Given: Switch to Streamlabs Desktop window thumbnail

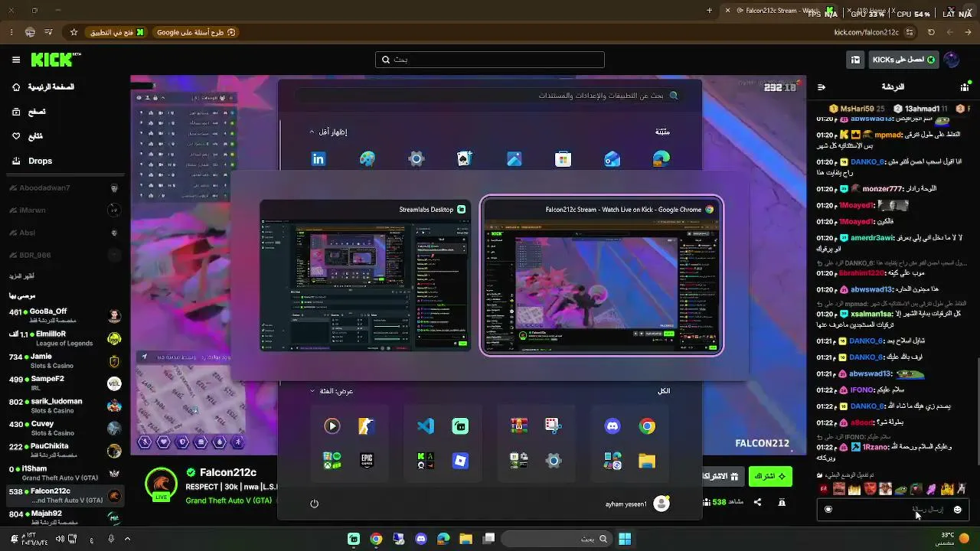Looking at the screenshot, I should point(364,275).
